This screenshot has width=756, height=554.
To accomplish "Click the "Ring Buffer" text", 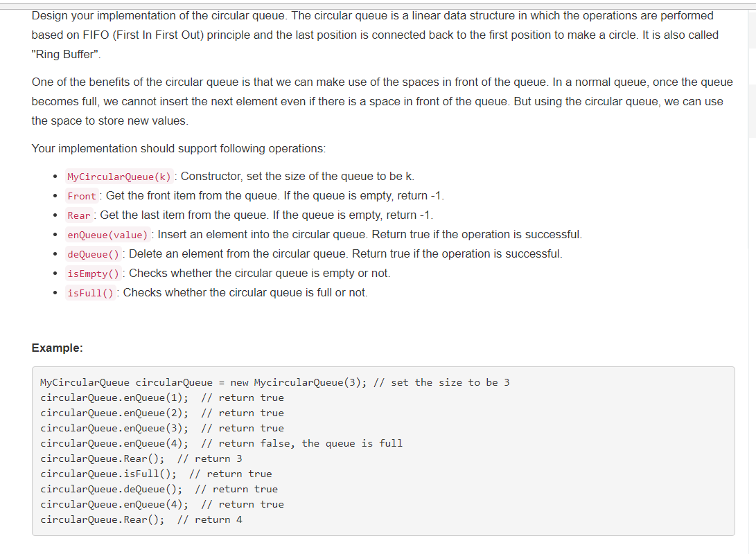I will pyautogui.click(x=67, y=55).
